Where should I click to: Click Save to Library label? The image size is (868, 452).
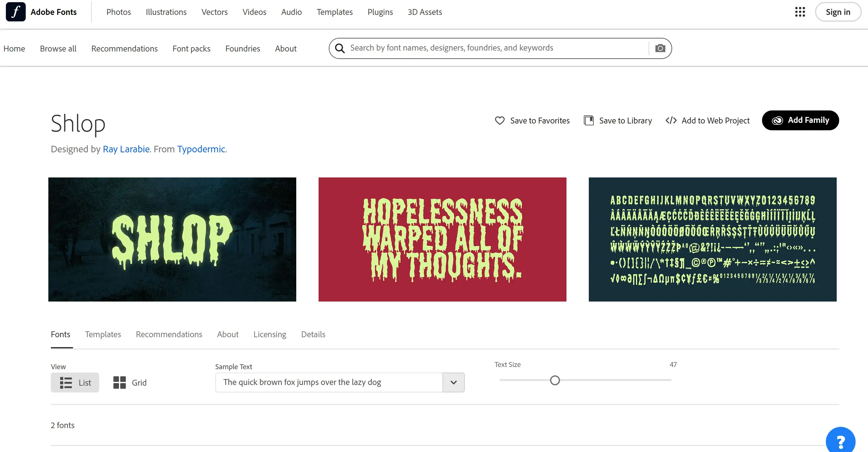pos(625,120)
